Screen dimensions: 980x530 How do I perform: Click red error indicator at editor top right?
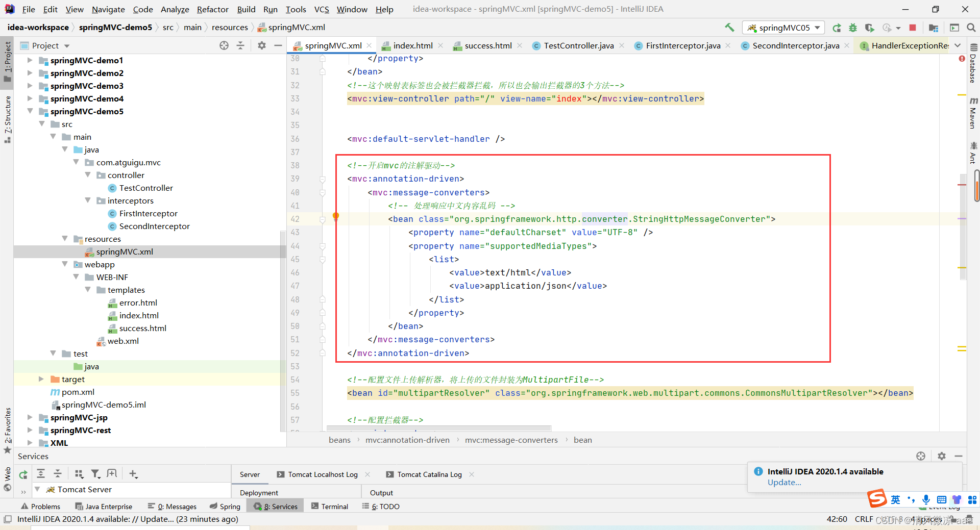pyautogui.click(x=962, y=59)
